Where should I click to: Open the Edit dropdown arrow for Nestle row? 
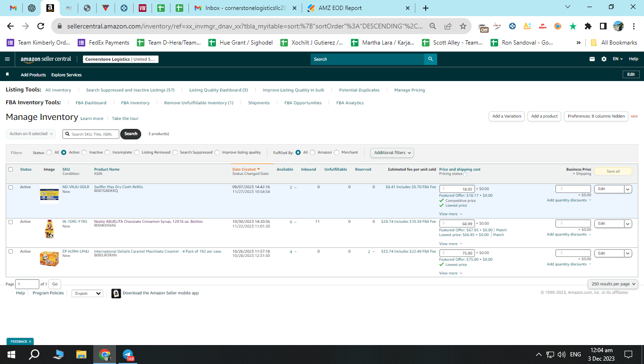[x=628, y=223]
